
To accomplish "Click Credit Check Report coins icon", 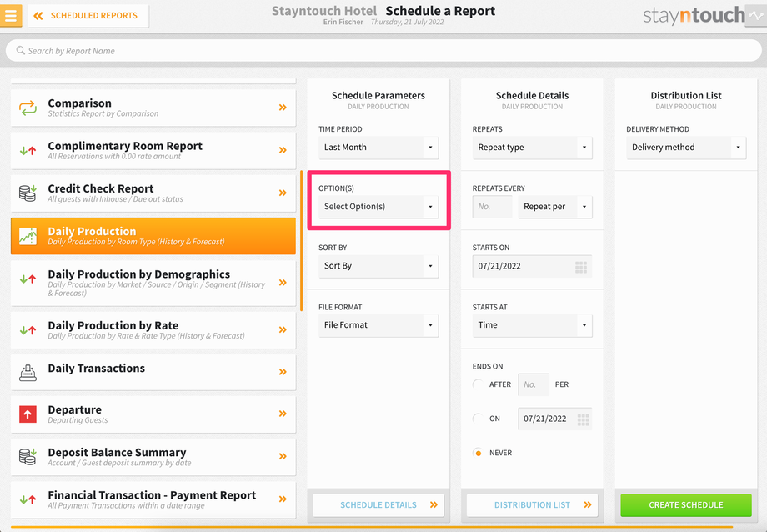I will click(x=28, y=193).
